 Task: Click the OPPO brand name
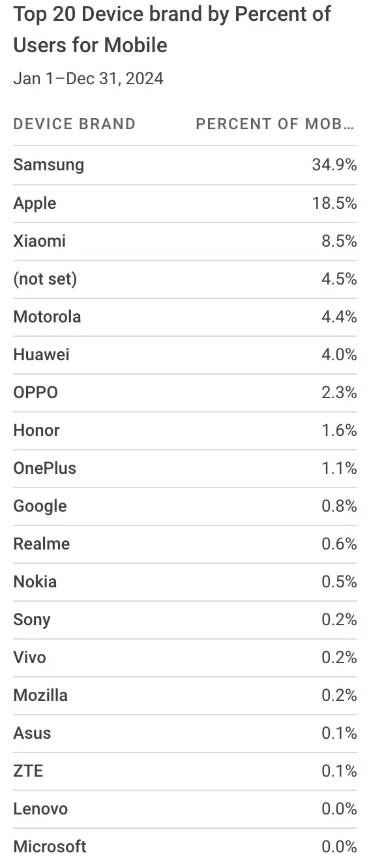pos(35,392)
